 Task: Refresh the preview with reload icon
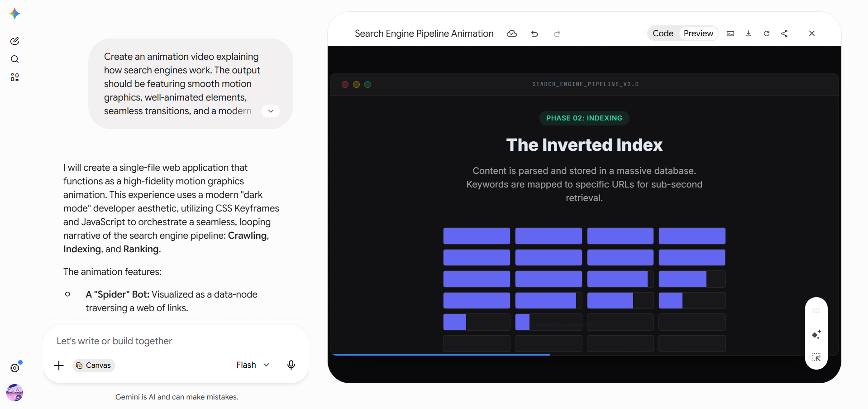[767, 34]
